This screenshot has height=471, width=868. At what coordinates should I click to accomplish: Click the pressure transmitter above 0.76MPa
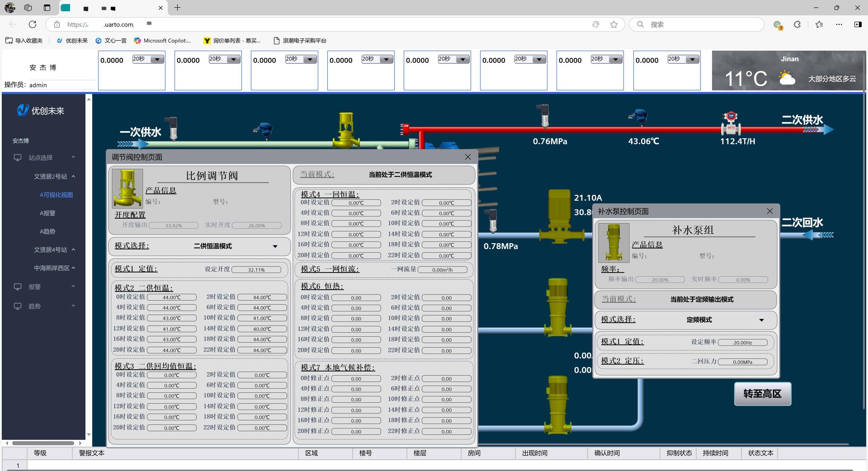[545, 116]
